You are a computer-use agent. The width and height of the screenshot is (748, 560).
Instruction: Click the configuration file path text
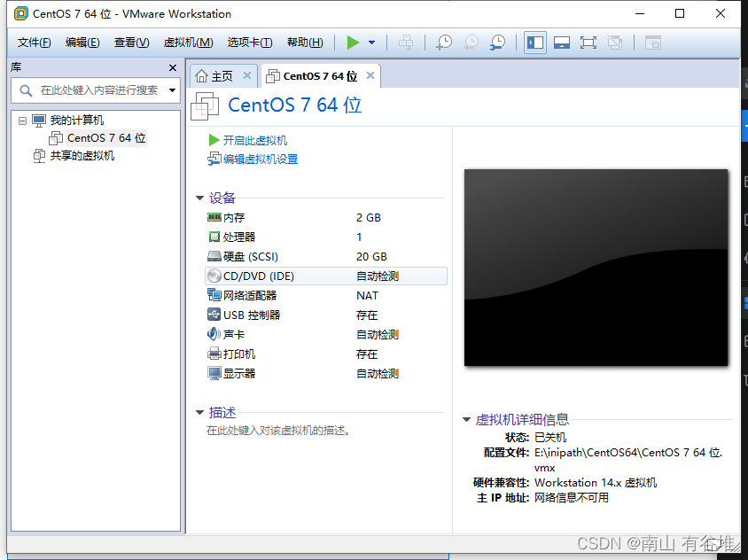coord(628,460)
